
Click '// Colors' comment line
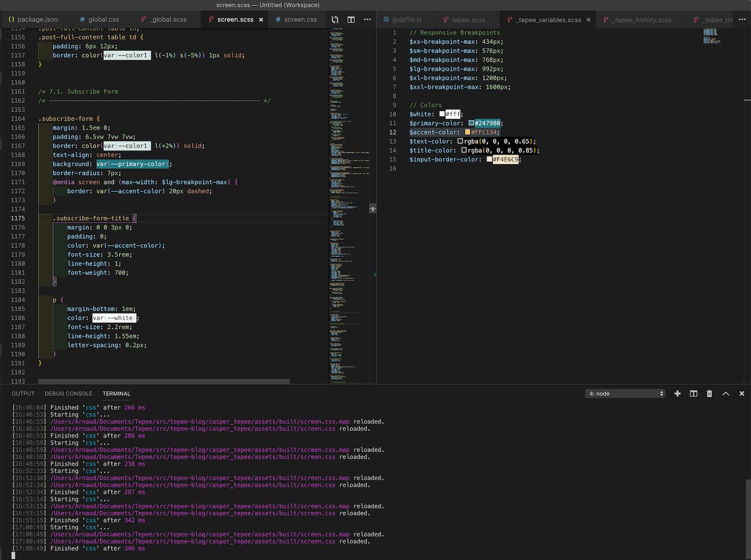click(425, 105)
